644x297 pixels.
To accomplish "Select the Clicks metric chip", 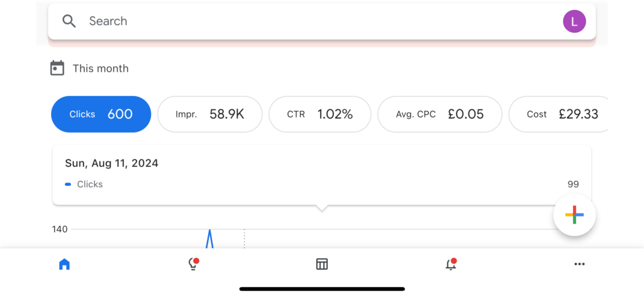I will (101, 114).
